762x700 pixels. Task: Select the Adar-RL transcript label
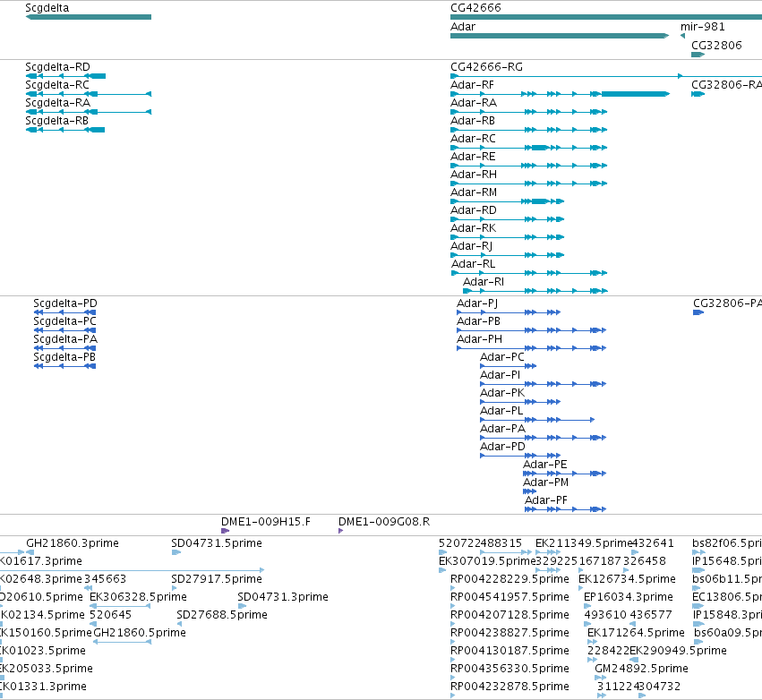(474, 264)
